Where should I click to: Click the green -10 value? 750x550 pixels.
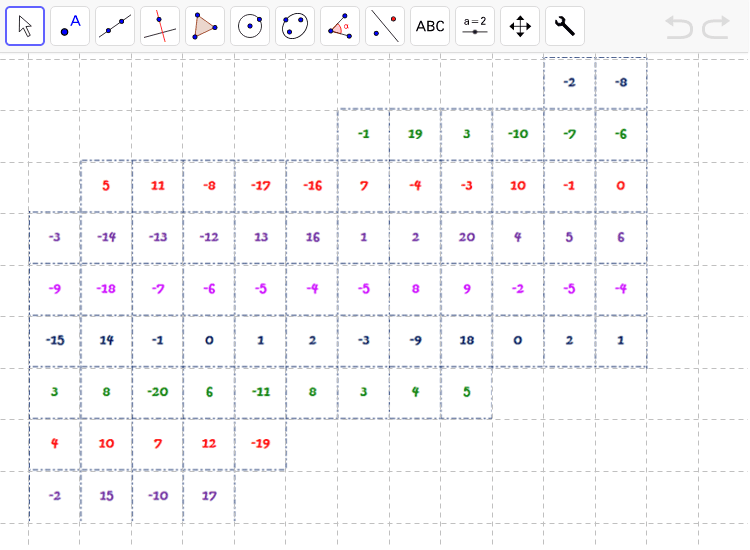coord(518,134)
